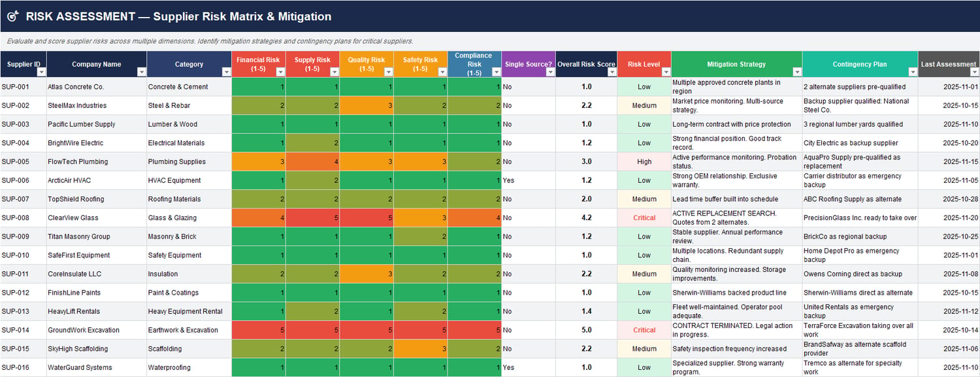980x377 pixels.
Task: Open the Company Name filter dropdown
Action: [141, 72]
